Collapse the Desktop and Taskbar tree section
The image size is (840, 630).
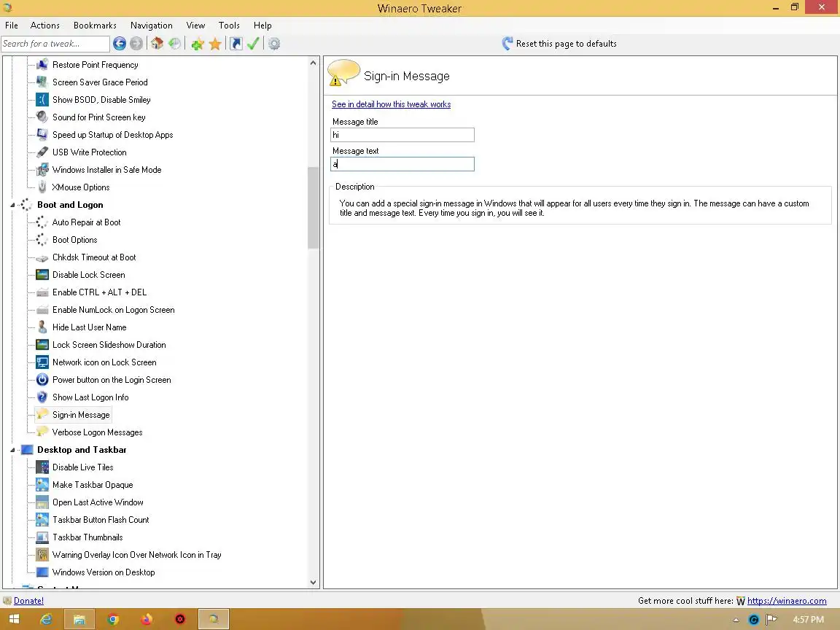12,450
